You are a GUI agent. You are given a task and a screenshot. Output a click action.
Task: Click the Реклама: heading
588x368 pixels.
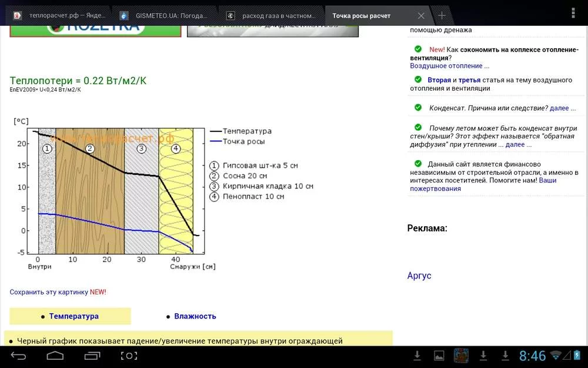click(x=427, y=228)
